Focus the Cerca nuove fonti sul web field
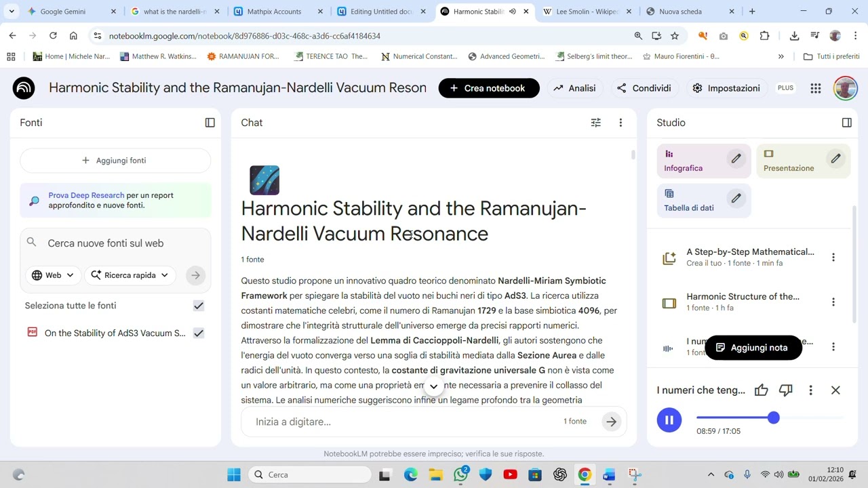This screenshot has width=868, height=488. click(x=115, y=243)
